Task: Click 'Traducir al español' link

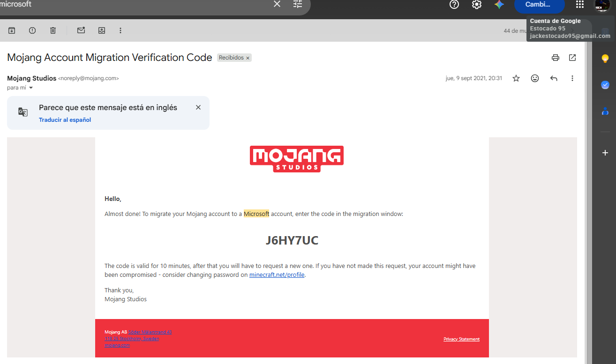Action: click(65, 120)
